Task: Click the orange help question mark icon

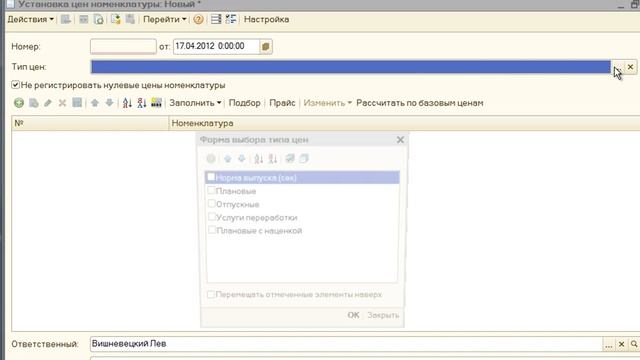Action: 198,20
